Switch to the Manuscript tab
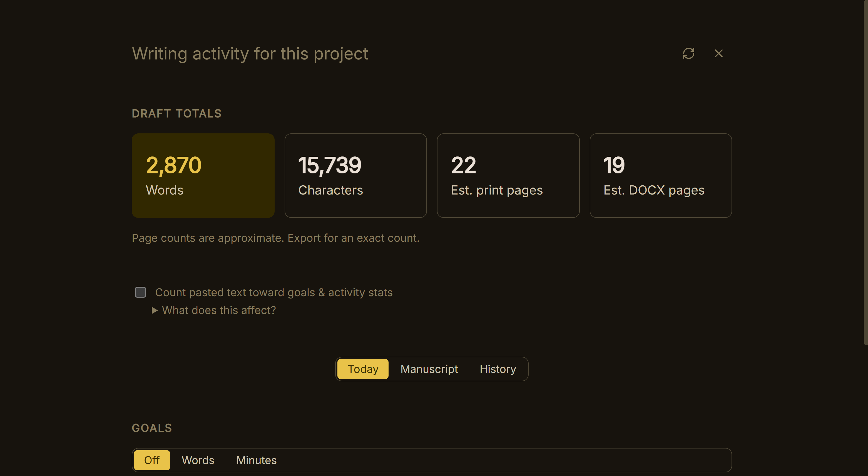Image resolution: width=868 pixels, height=476 pixels. point(429,369)
